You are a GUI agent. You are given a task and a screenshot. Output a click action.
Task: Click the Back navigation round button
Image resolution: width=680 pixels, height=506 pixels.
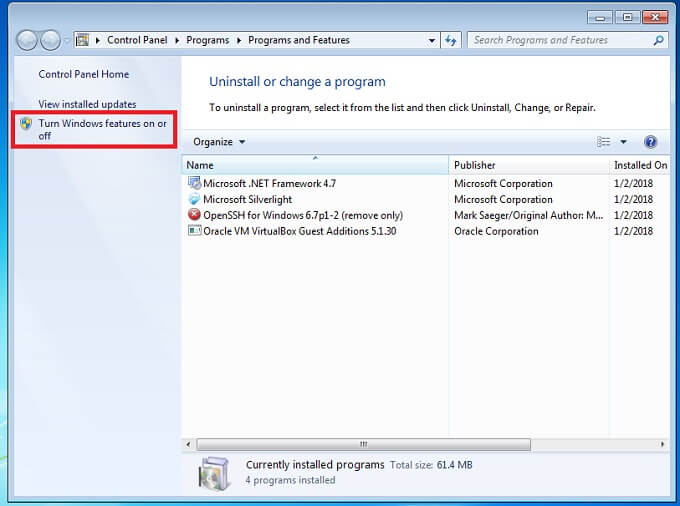click(27, 40)
